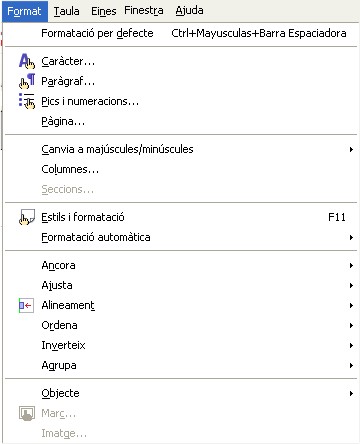Expand Canvia a majúscules/minúscules submenu arrow
The height and width of the screenshot is (444, 360).
coord(351,149)
